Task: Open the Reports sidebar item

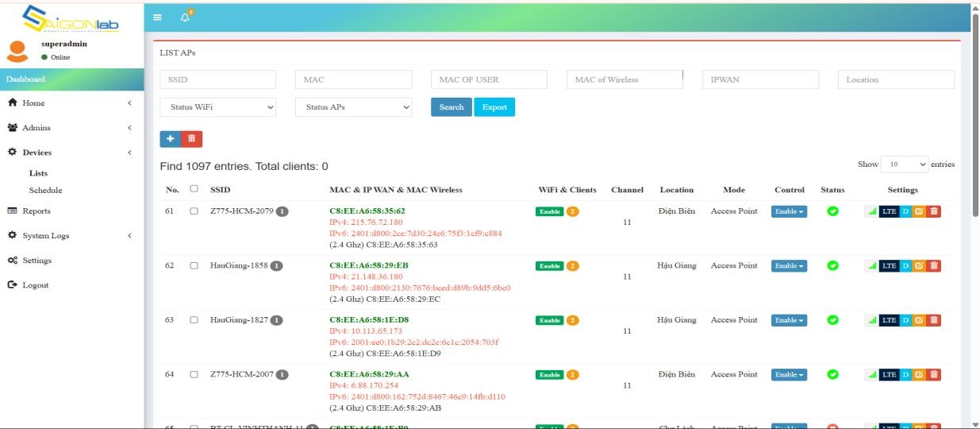Action: click(x=71, y=211)
